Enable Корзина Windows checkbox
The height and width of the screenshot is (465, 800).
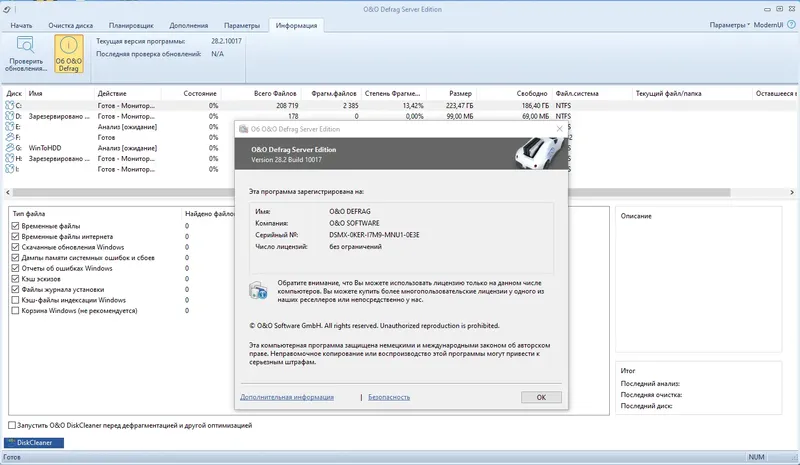pos(15,310)
